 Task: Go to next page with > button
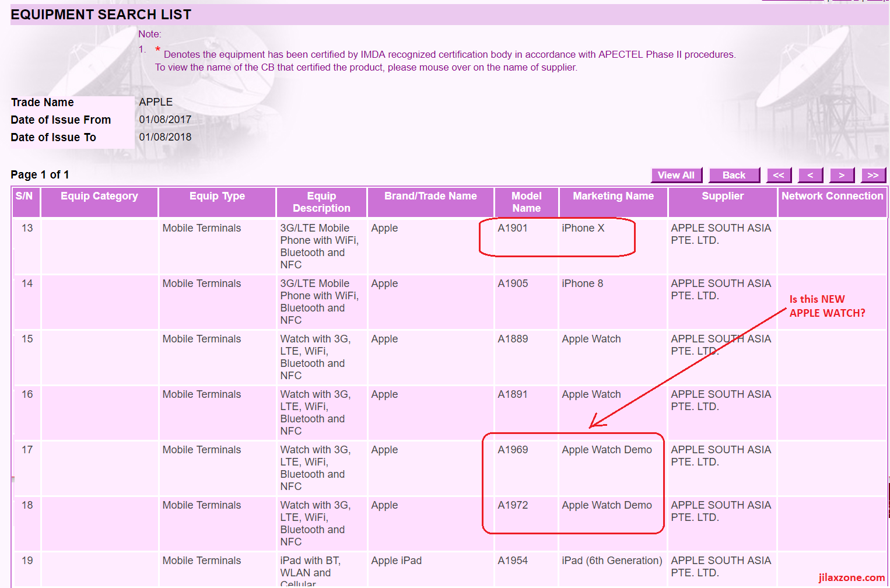(842, 175)
